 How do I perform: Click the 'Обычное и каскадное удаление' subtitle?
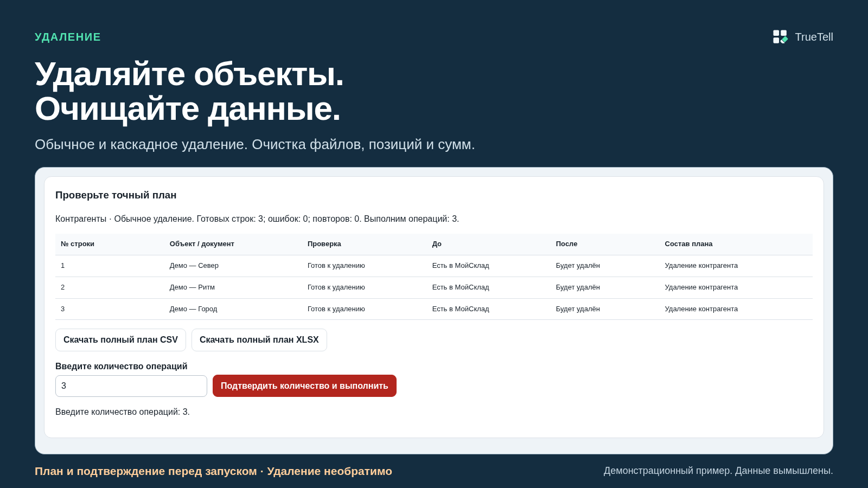tap(255, 145)
